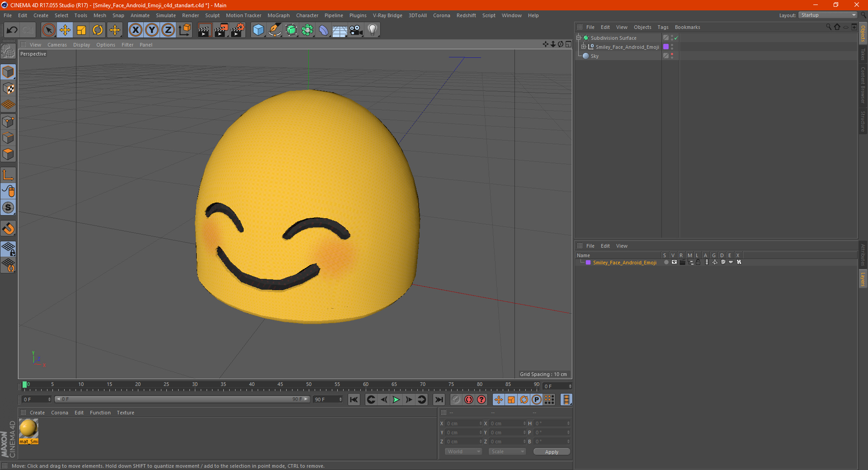
Task: Switch to the Takes side tab
Action: click(863, 54)
